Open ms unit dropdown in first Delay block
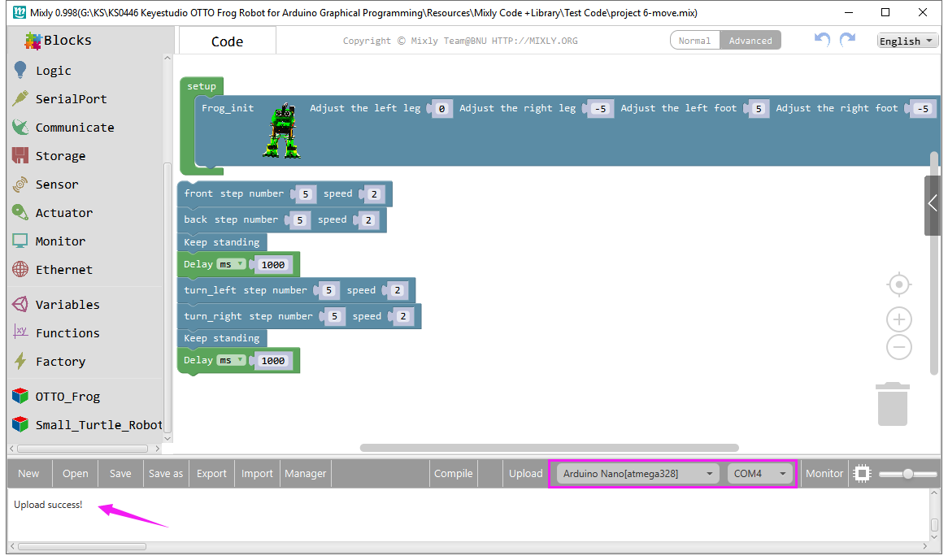This screenshot has width=948, height=560. point(232,265)
